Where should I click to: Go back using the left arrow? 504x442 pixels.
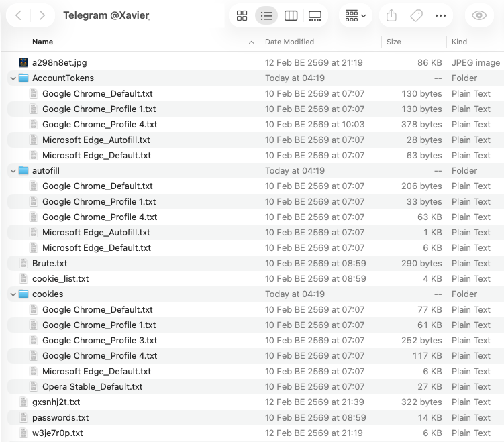pyautogui.click(x=19, y=15)
